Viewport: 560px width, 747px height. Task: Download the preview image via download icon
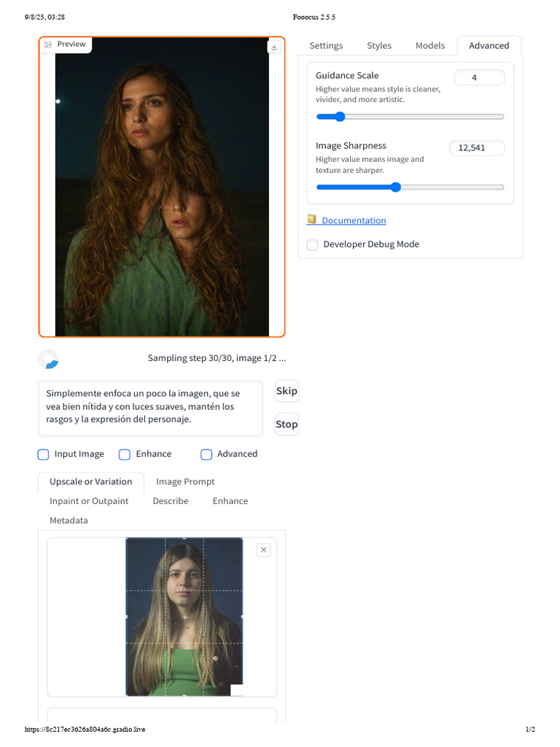pyautogui.click(x=274, y=47)
